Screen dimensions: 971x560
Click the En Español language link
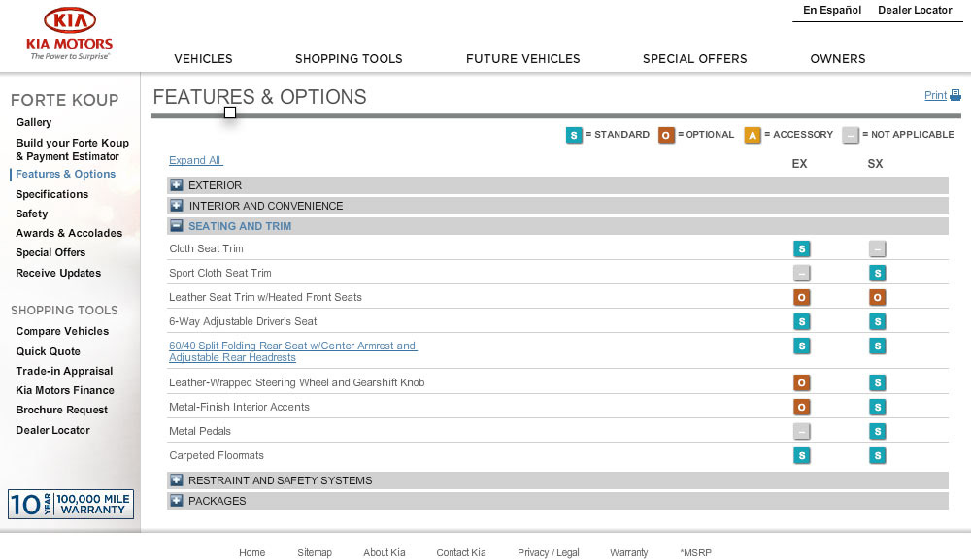832,10
